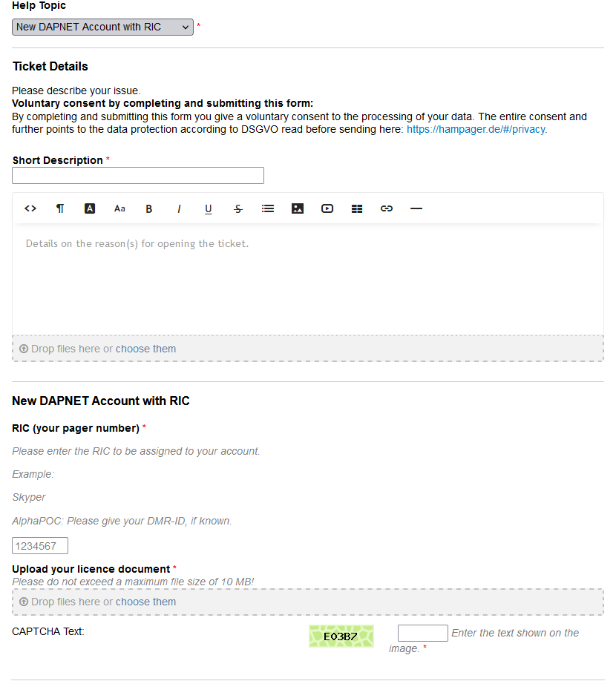Toggle underline formatting in editor
The image size is (616, 681).
click(209, 208)
